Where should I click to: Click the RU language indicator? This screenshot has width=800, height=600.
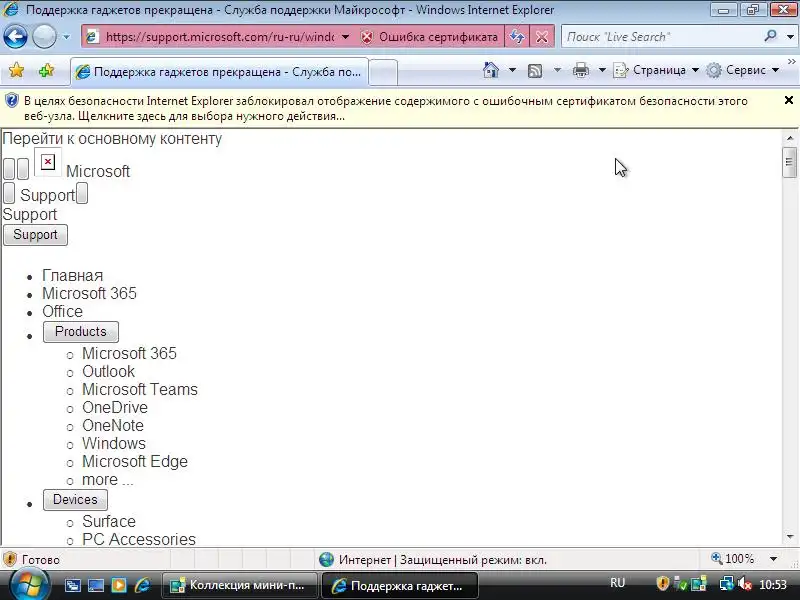[x=617, y=583]
